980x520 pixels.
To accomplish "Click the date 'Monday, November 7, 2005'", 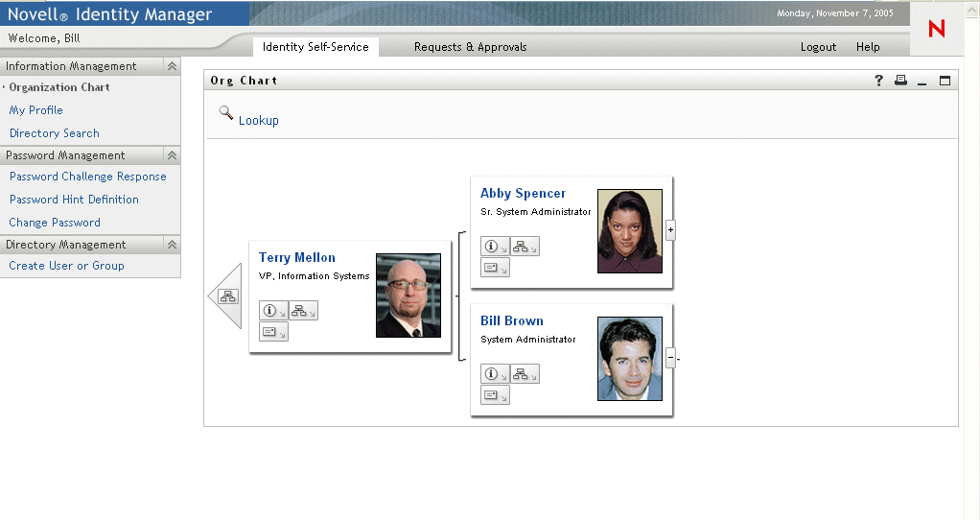I will point(835,13).
